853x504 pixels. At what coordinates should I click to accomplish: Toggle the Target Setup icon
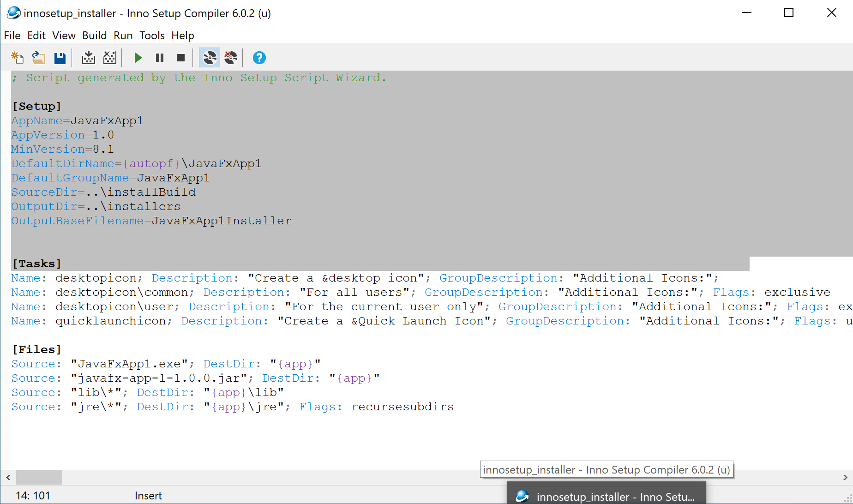tap(210, 58)
